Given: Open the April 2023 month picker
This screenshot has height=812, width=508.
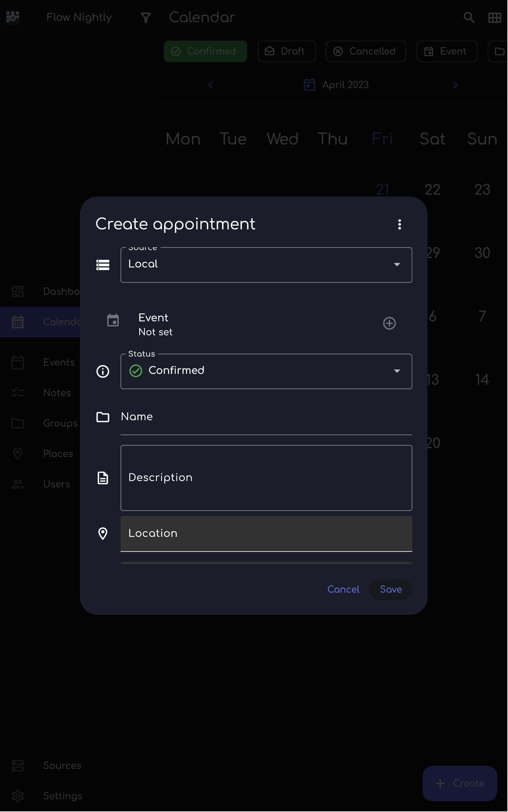Looking at the screenshot, I should tap(337, 85).
